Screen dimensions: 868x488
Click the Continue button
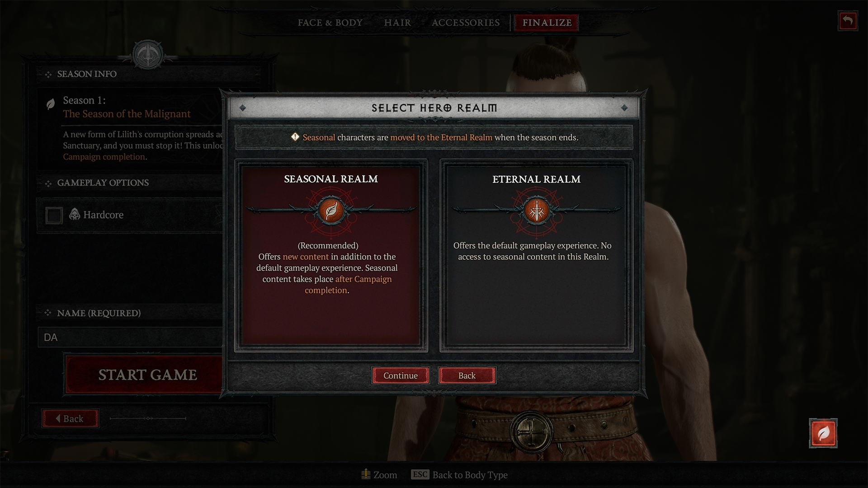point(401,375)
